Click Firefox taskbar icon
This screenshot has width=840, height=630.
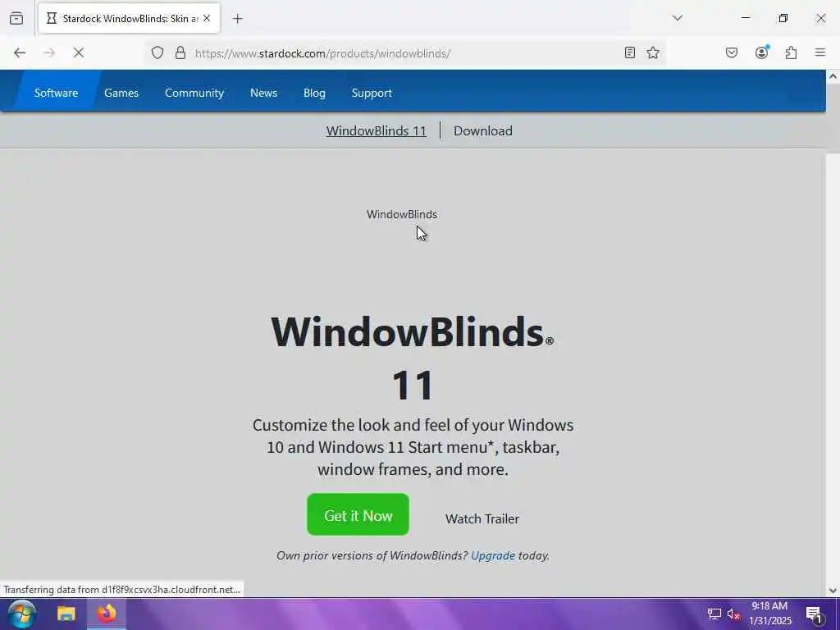(106, 614)
